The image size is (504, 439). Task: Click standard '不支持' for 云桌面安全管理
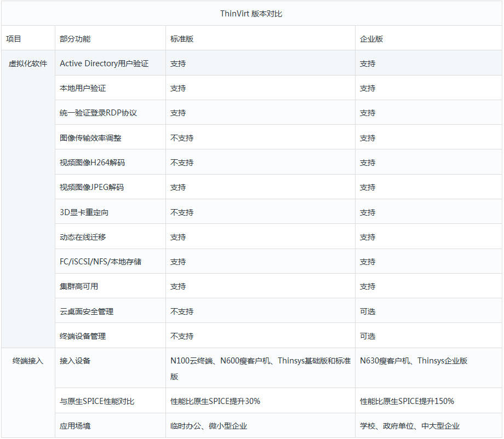click(182, 311)
